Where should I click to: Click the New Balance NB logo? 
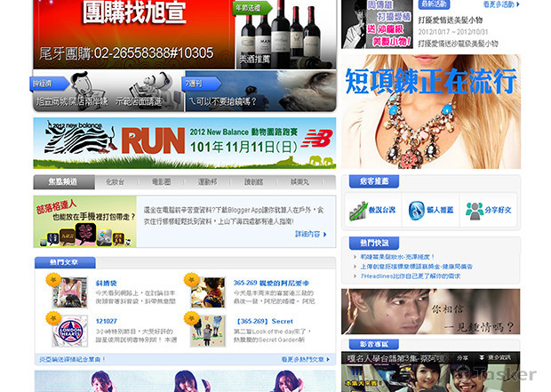317,139
